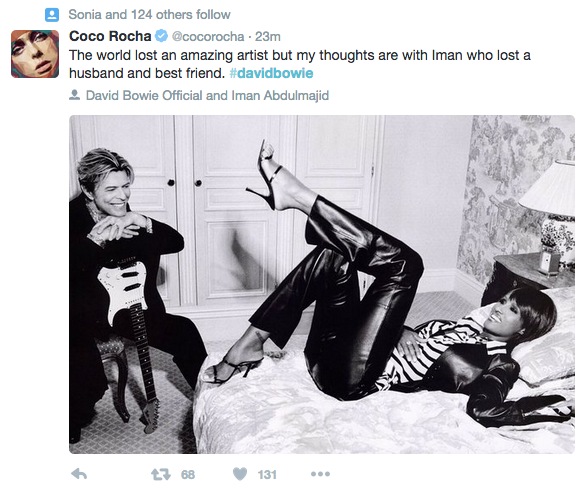This screenshot has height=492, width=585.
Task: Click the retweet count 68
Action: (188, 474)
